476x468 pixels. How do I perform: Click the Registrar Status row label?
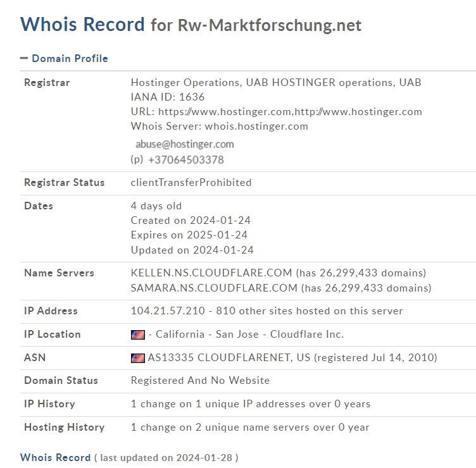coord(65,183)
